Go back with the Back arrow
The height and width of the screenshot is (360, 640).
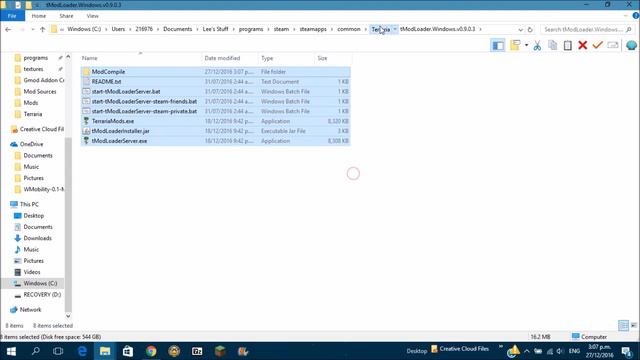tap(8, 29)
